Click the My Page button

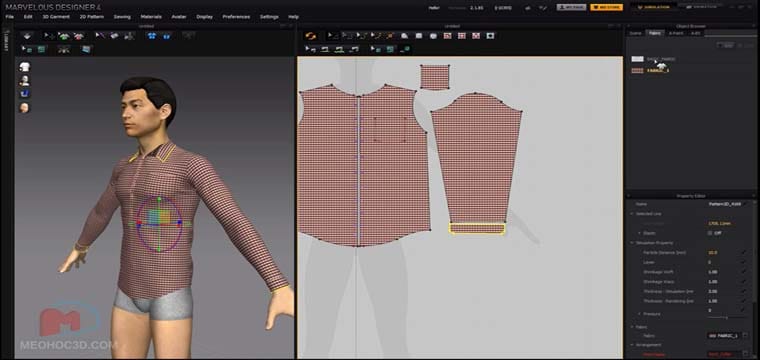[x=571, y=7]
